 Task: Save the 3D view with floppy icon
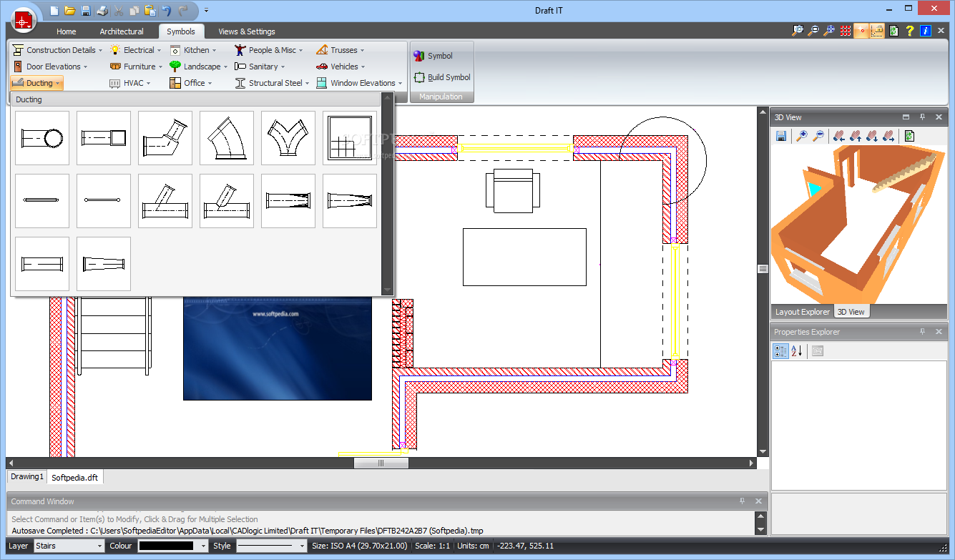[x=781, y=135]
